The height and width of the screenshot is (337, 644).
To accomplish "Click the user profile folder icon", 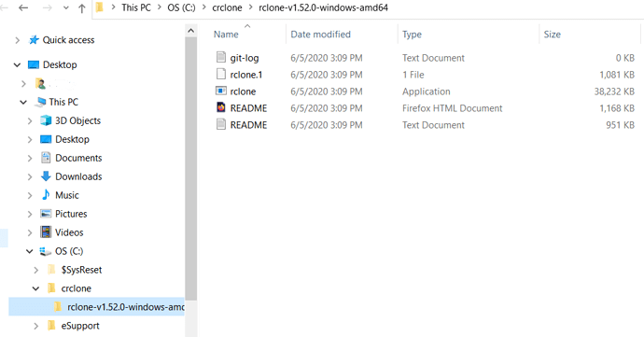I will click(x=40, y=83).
